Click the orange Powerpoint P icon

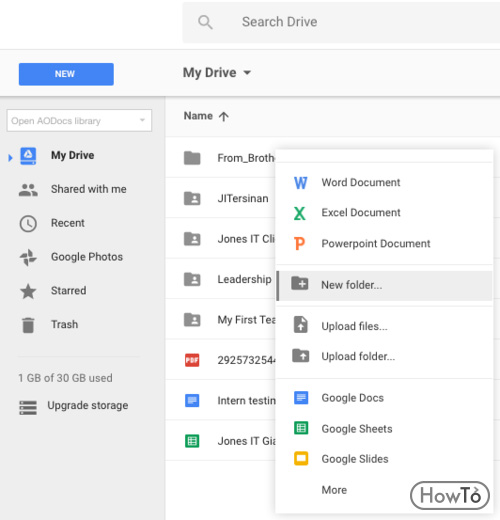(x=299, y=244)
